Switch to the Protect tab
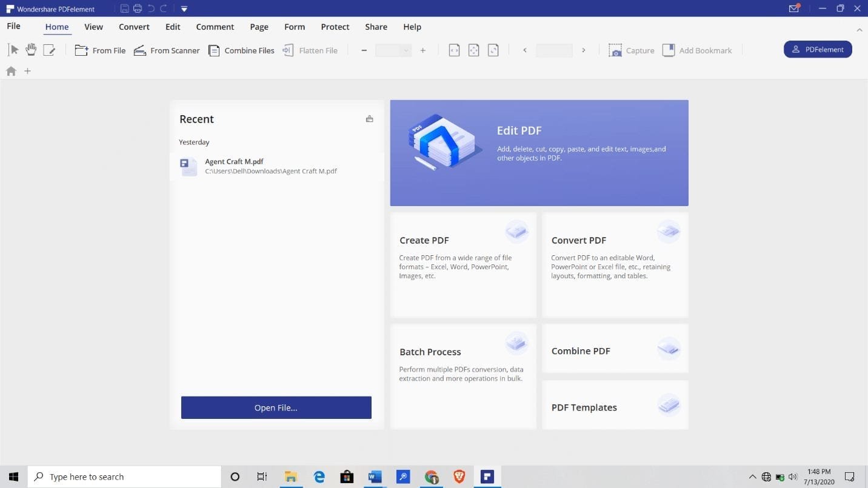868x488 pixels. (335, 27)
